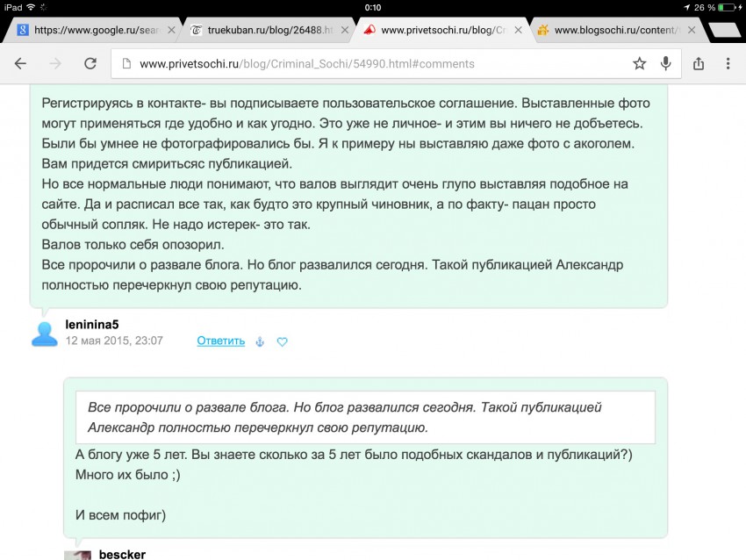Image resolution: width=746 pixels, height=560 pixels.
Task: Open Chrome's three-dot menu
Action: (x=728, y=63)
